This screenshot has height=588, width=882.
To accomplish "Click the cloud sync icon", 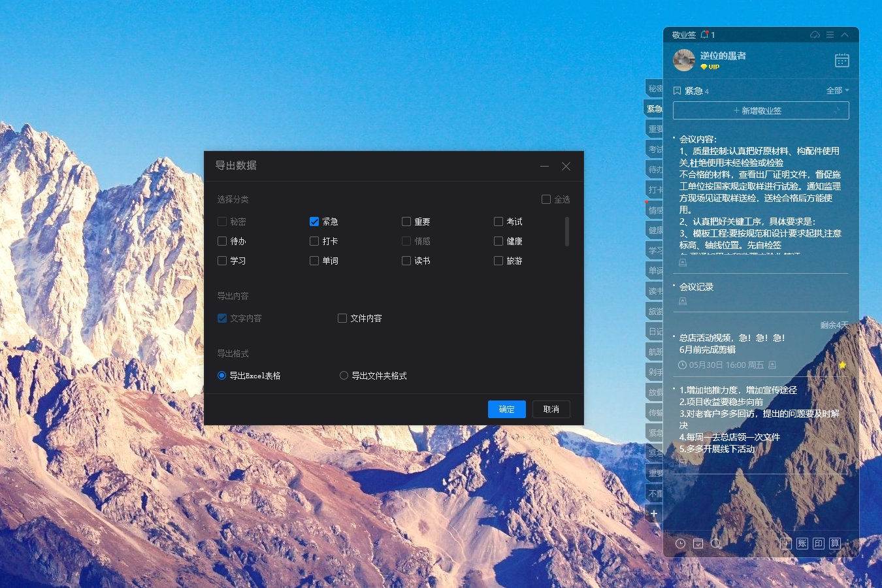I will click(815, 35).
